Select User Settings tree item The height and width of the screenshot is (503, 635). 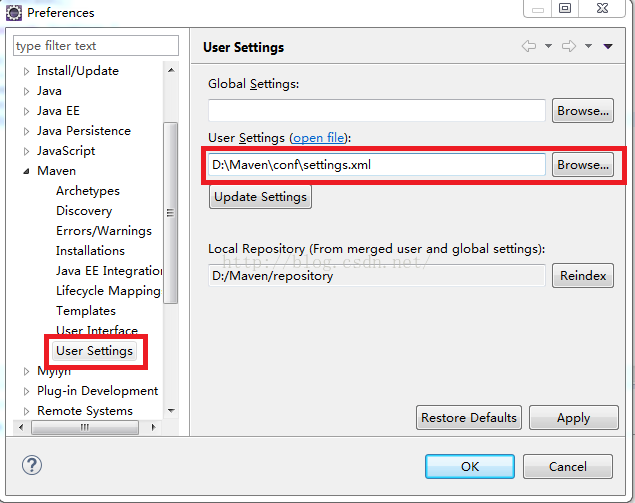94,351
